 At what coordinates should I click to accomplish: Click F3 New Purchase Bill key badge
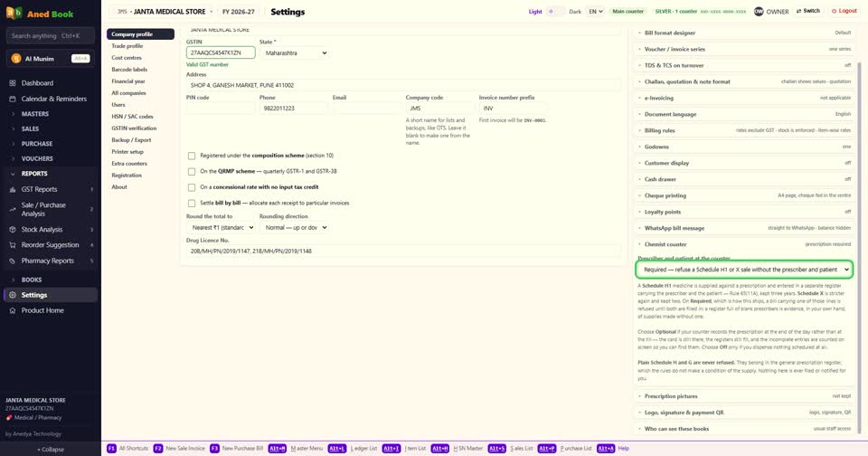coord(214,448)
